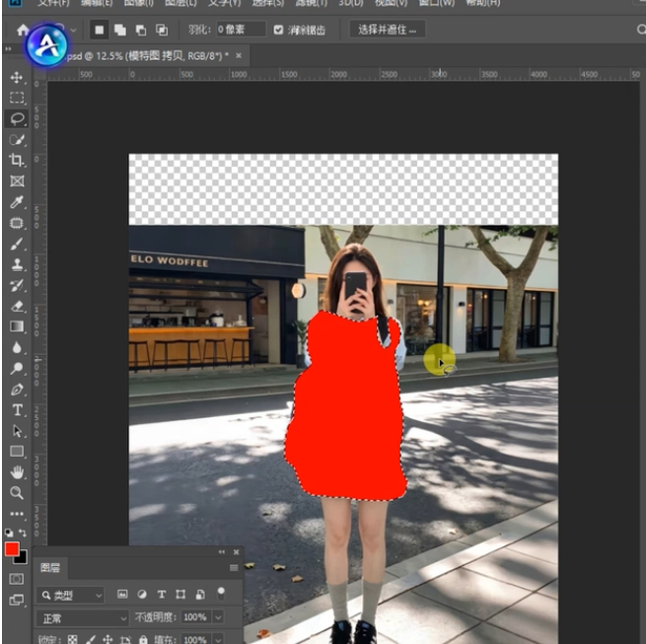The height and width of the screenshot is (644, 646).
Task: Open the black background color swatch
Action: [23, 559]
